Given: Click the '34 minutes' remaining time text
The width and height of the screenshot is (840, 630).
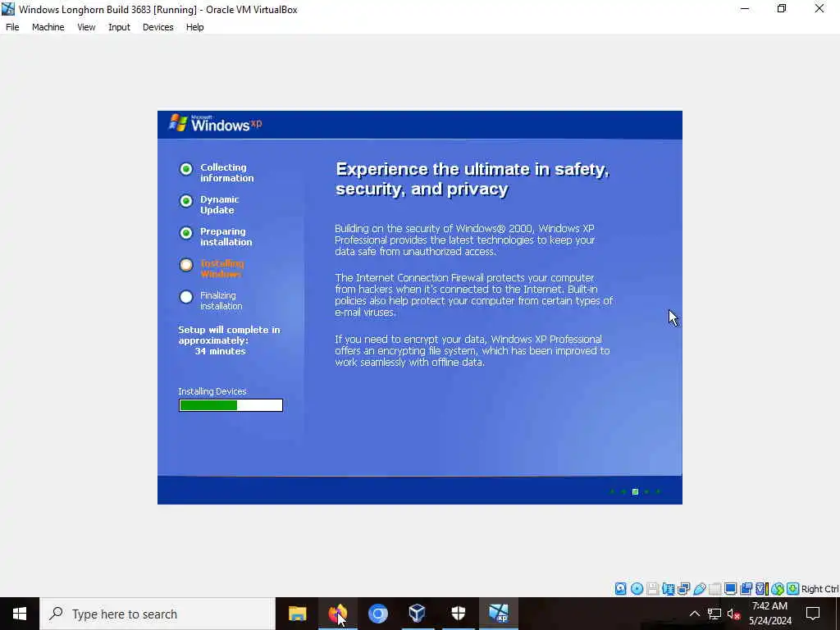Looking at the screenshot, I should [x=220, y=351].
